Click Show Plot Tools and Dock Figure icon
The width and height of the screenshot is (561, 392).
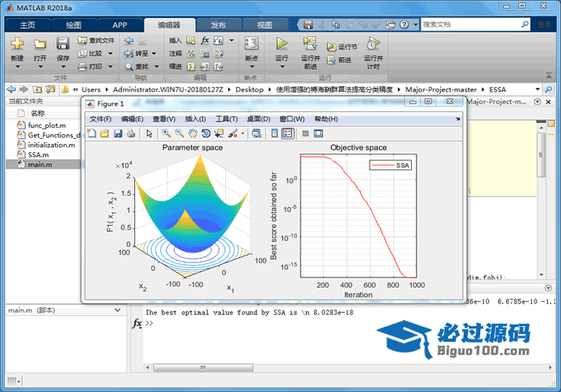pyautogui.click(x=318, y=133)
